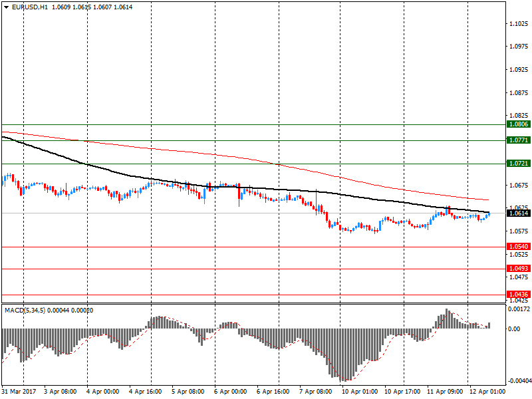Select the 0.00172 MACD scale value
Viewport: 532px width, 399px height.
[519, 309]
